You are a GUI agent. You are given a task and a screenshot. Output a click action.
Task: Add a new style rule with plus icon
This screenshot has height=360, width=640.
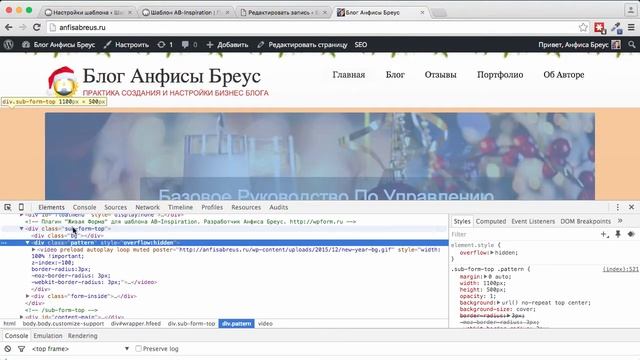(x=604, y=234)
